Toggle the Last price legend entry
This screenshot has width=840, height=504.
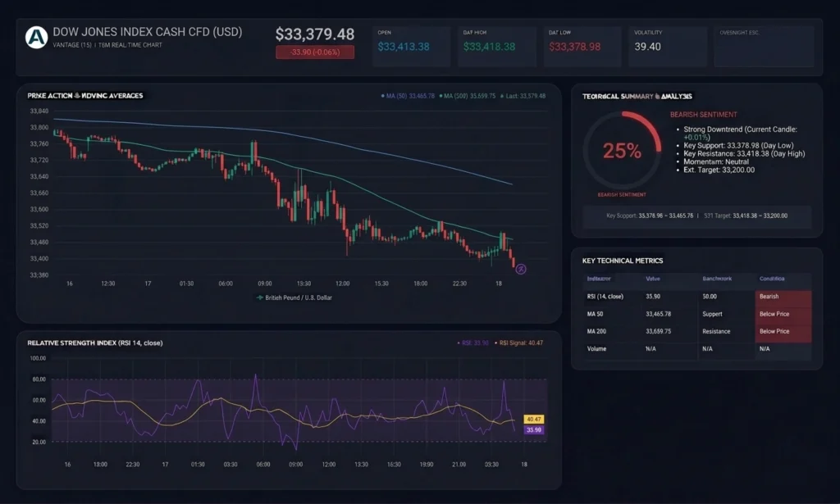tap(523, 97)
